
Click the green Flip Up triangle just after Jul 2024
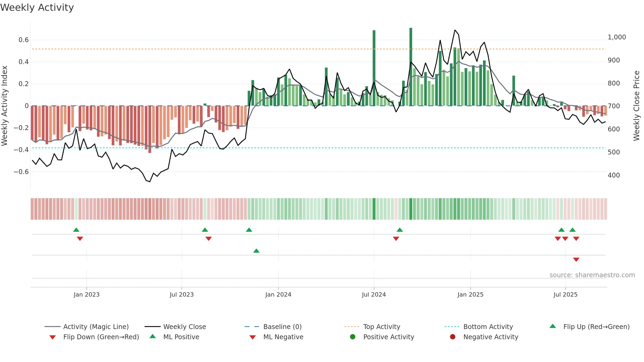coord(400,230)
